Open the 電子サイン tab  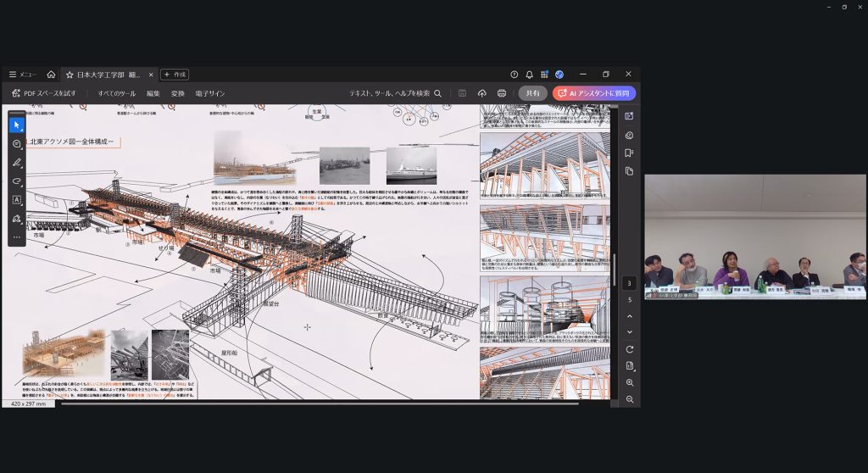coord(209,93)
